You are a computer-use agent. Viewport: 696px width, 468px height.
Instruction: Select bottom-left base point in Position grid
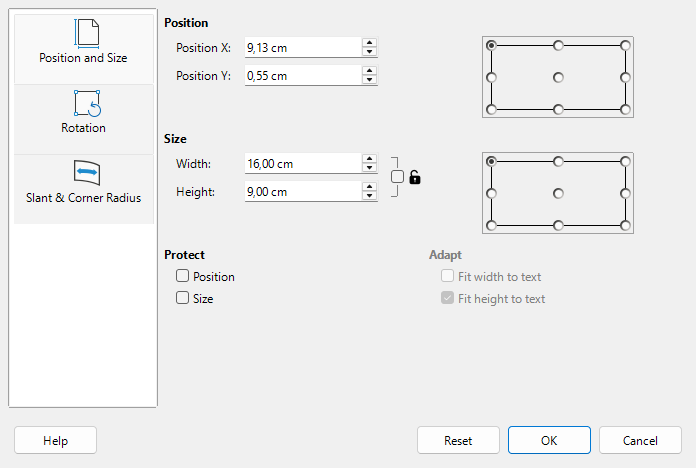491,109
